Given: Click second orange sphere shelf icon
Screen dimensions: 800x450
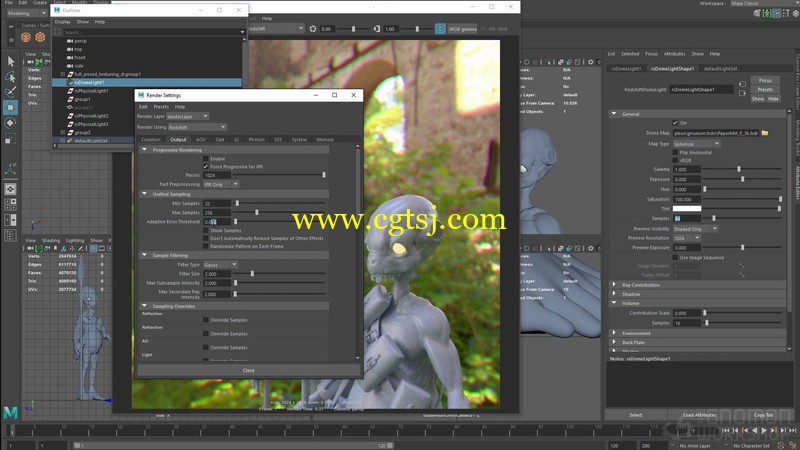Looking at the screenshot, I should 40,37.
